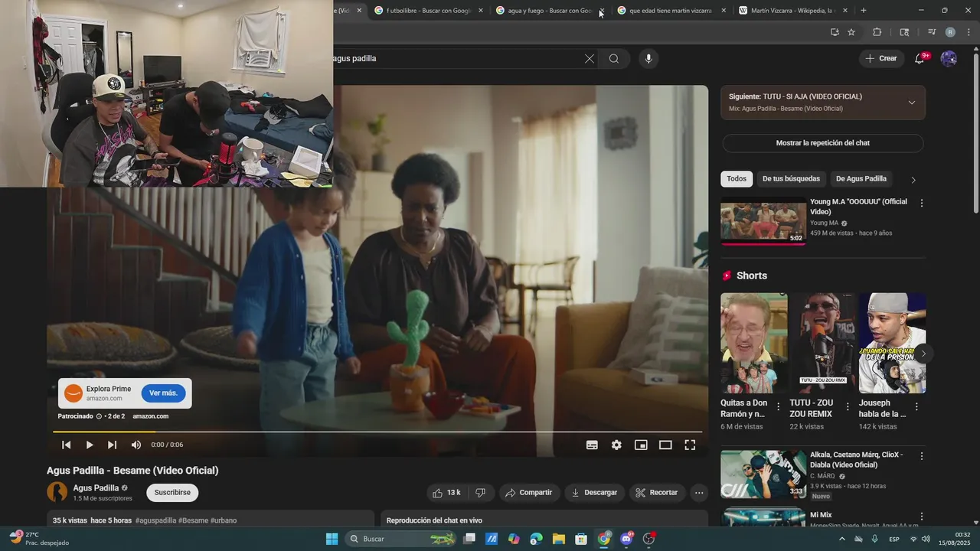The width and height of the screenshot is (980, 551).
Task: Subscribe to Agus Padilla with Suscribirse
Action: click(172, 493)
